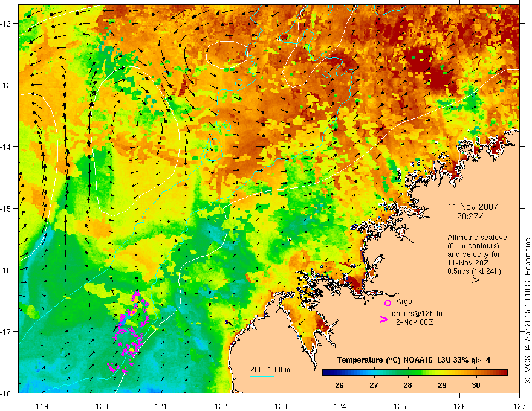532x411 pixels.
Task: Click the longitude axis label '126'
Action: point(459,406)
